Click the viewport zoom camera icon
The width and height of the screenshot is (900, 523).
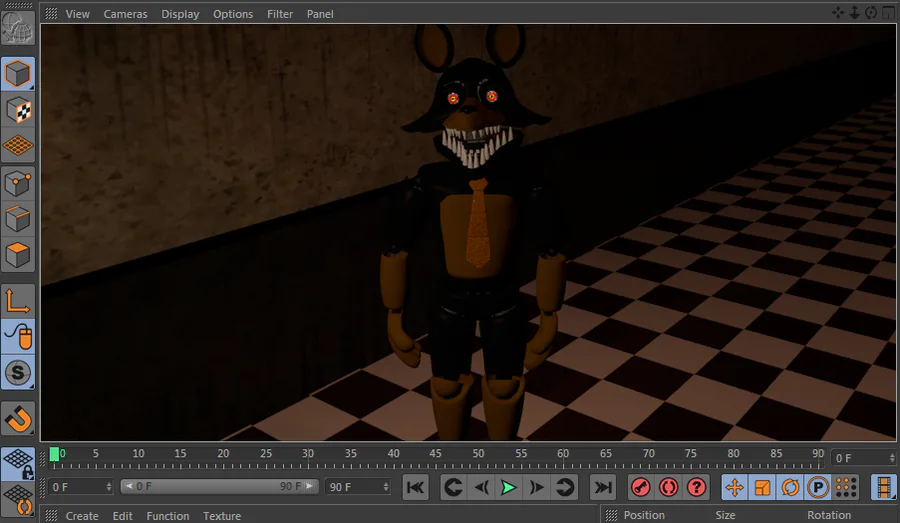pyautogui.click(x=855, y=13)
